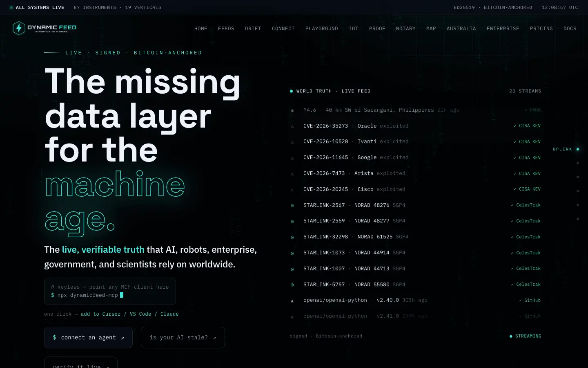The width and height of the screenshot is (588, 368).
Task: Open the HOME nav item
Action: [201, 29]
